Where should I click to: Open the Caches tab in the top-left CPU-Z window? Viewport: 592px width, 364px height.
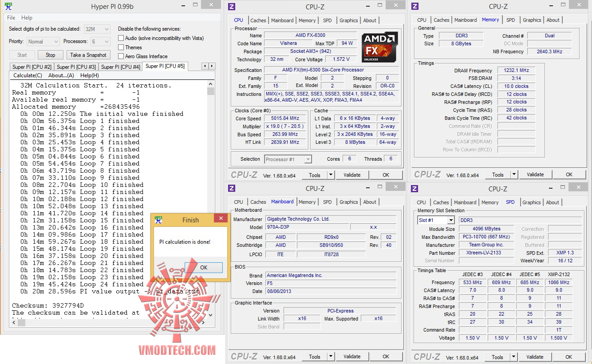click(258, 20)
